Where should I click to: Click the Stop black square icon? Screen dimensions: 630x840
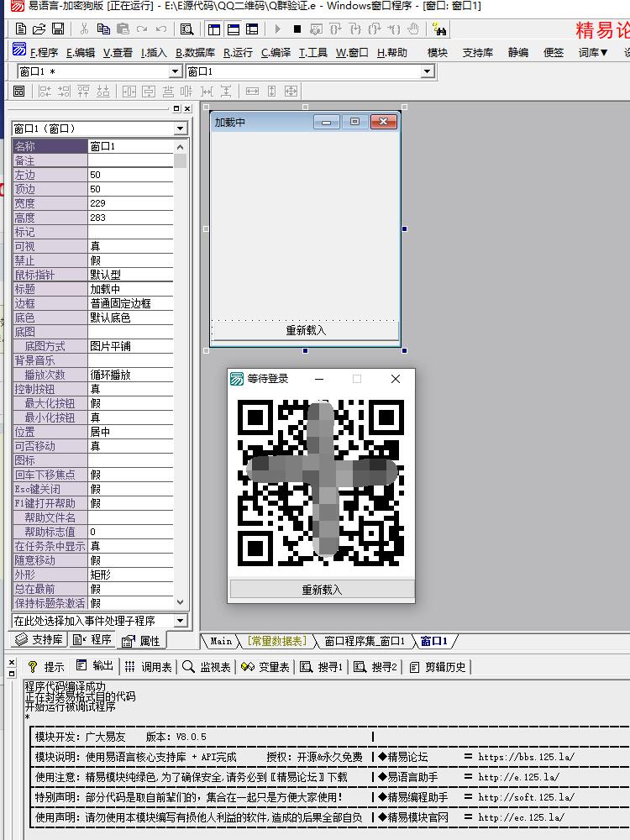click(297, 29)
